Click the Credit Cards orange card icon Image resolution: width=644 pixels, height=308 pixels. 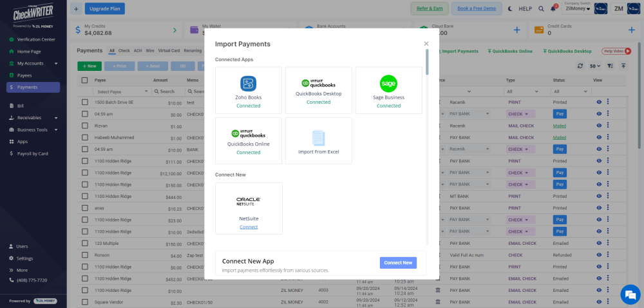[539, 30]
